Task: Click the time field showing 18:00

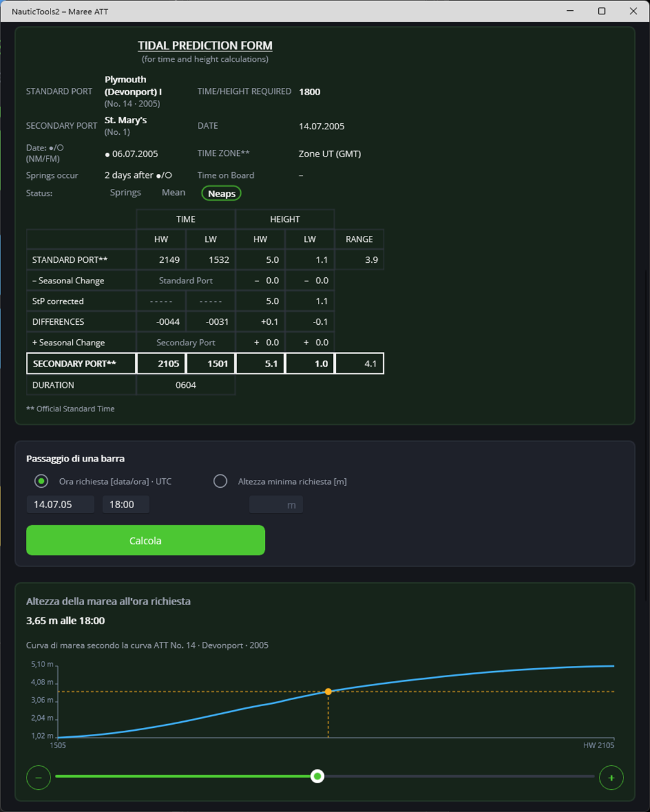Action: tap(126, 505)
